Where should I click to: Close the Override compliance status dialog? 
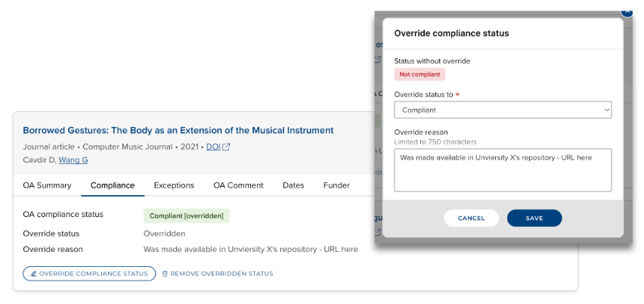pos(626,11)
